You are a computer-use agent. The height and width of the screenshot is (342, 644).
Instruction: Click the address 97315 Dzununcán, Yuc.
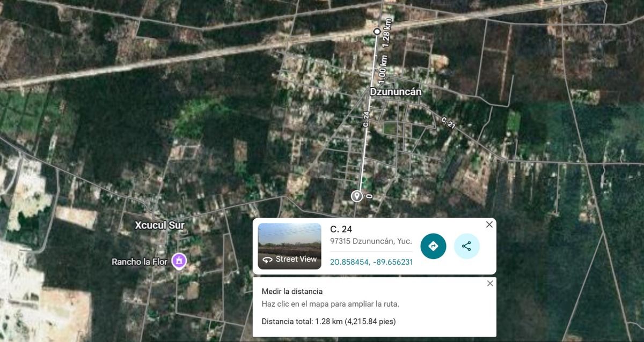[370, 241]
